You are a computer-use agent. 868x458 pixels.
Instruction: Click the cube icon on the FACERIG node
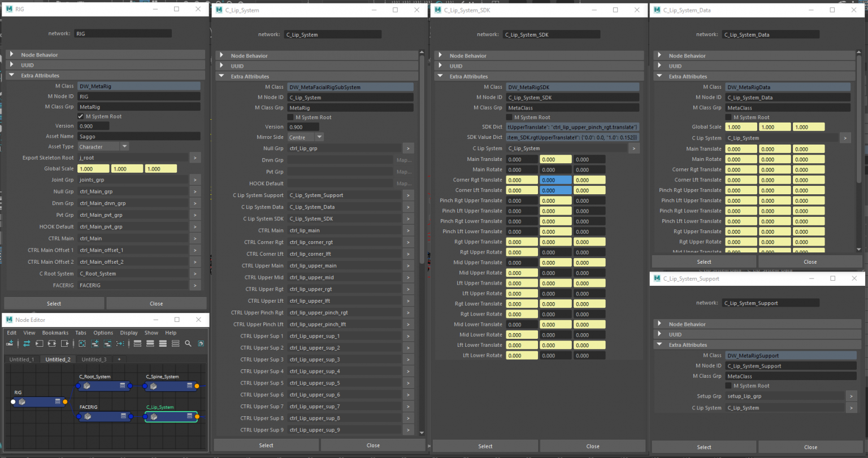click(x=87, y=417)
